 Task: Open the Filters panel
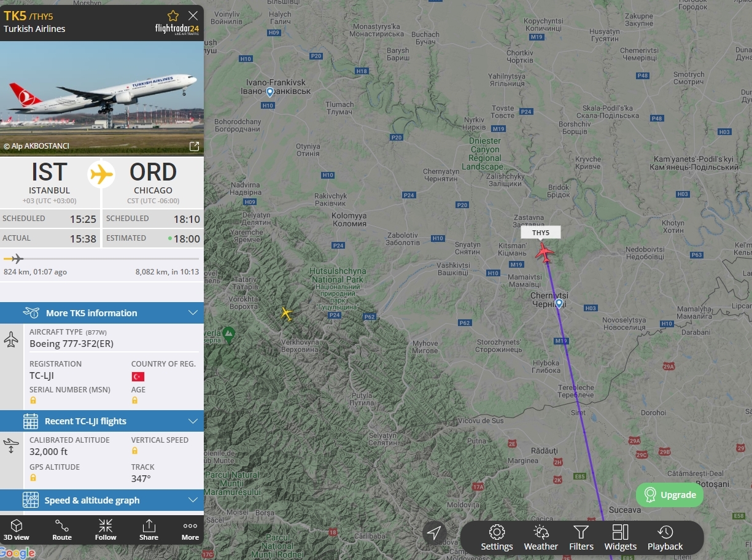pyautogui.click(x=581, y=539)
